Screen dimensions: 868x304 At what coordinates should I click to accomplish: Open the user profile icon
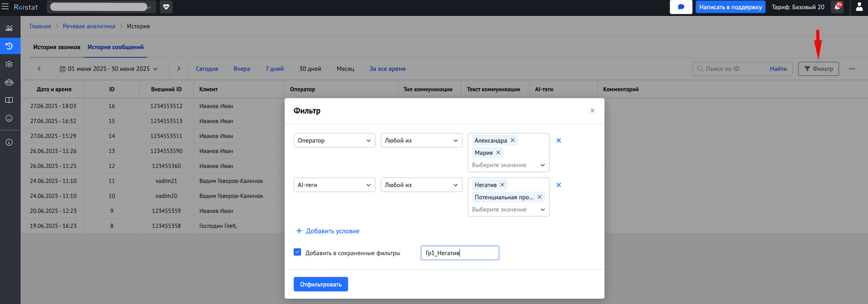[x=859, y=7]
